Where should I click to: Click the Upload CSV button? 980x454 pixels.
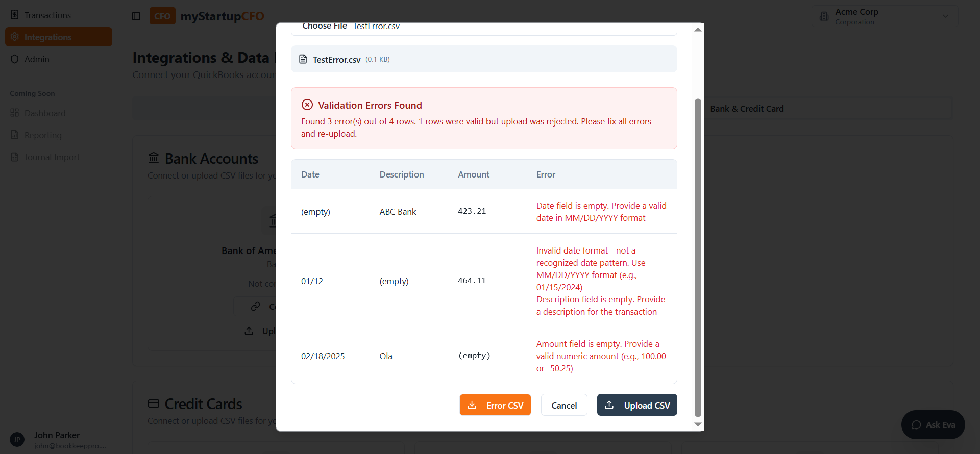636,405
